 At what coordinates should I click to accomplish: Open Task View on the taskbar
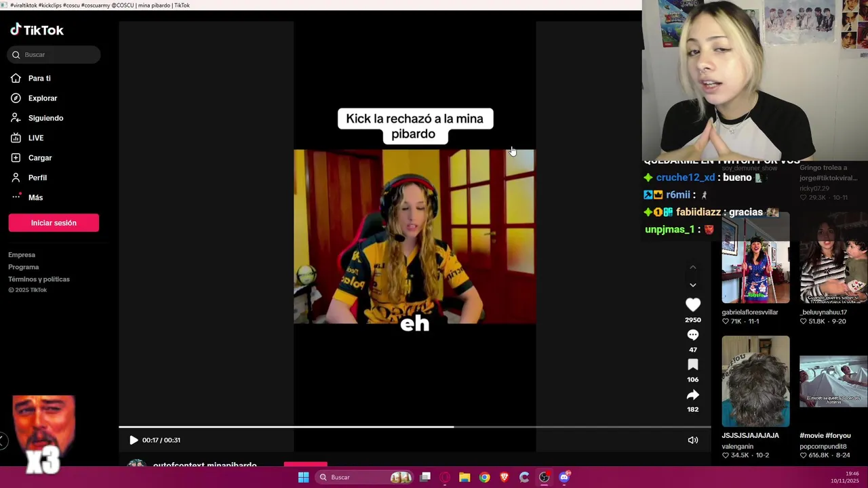[425, 477]
